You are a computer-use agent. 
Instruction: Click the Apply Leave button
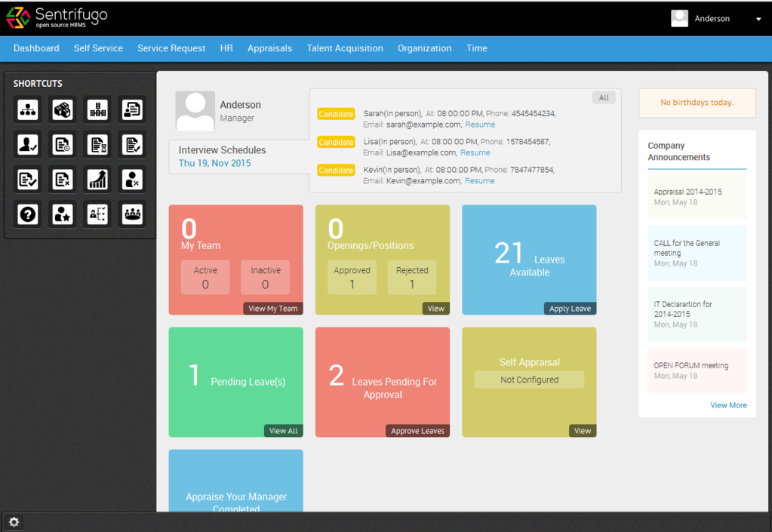point(571,309)
